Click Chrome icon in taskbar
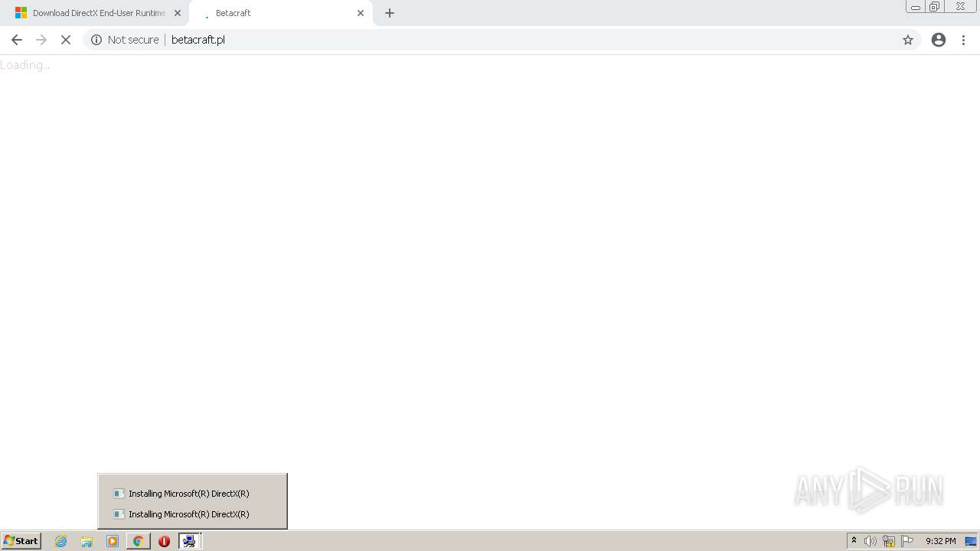The image size is (980, 551). pos(138,541)
